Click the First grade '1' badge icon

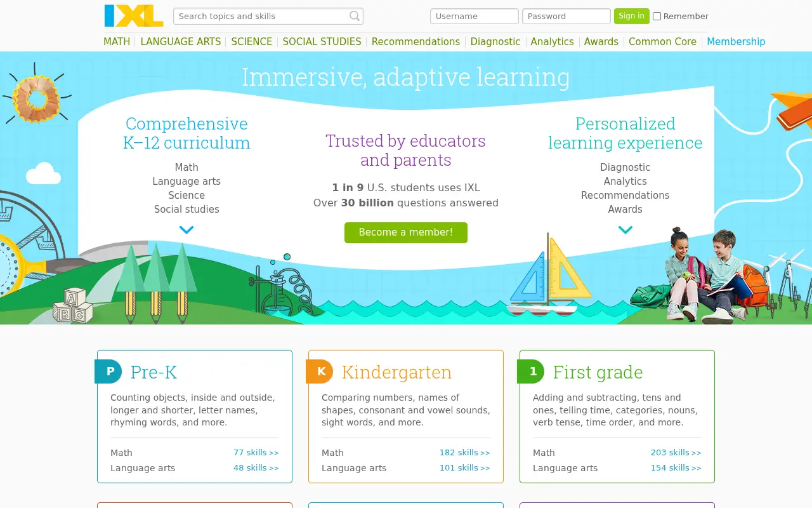click(x=531, y=371)
